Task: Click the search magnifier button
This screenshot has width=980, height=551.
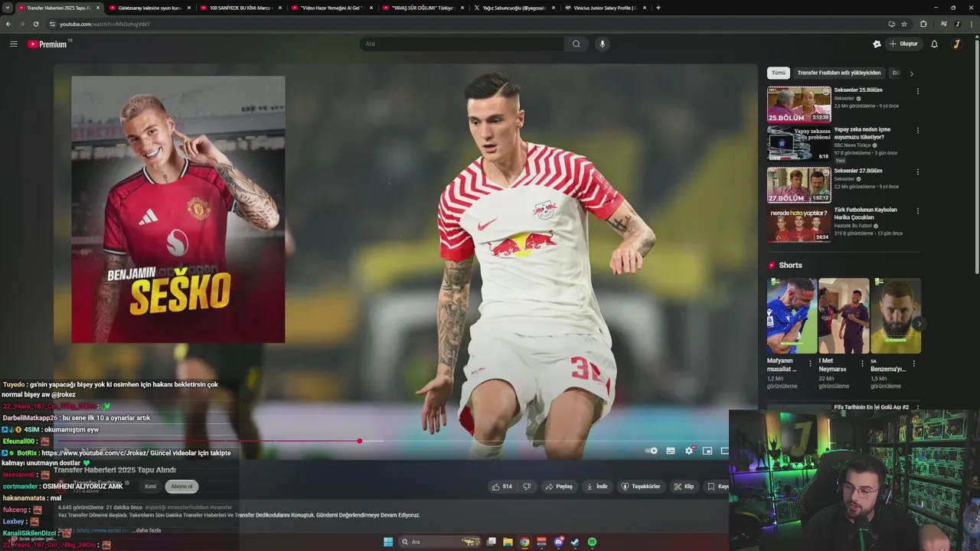Action: coord(577,44)
